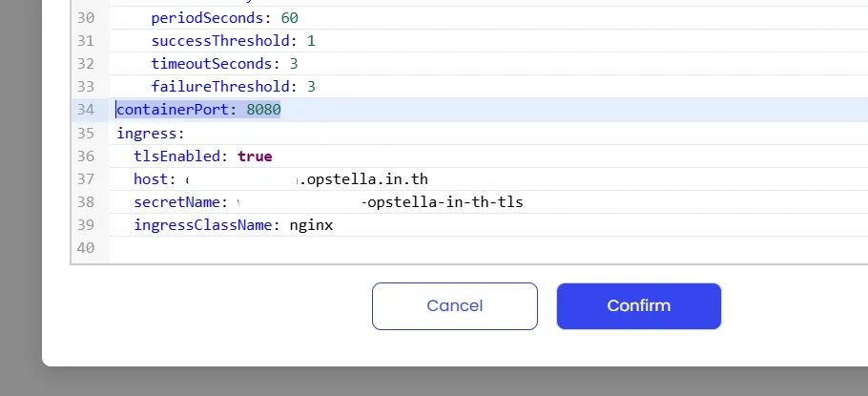
Task: Click line number 35 in gutter
Action: 86,134
